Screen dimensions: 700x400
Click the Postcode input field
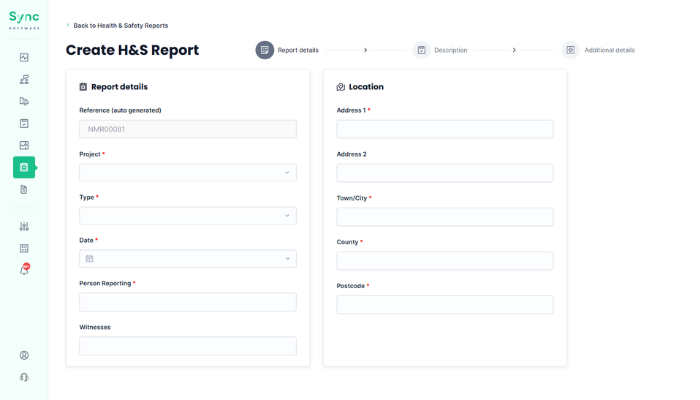(445, 305)
